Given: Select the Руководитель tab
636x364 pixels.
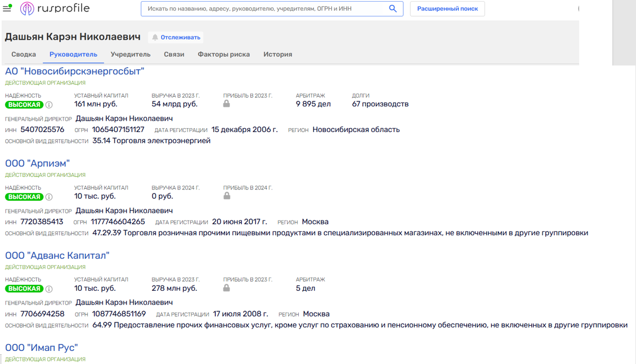Looking at the screenshot, I should 73,54.
